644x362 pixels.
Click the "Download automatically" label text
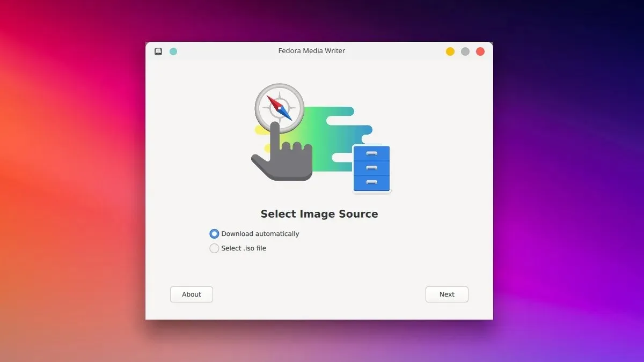[260, 233]
